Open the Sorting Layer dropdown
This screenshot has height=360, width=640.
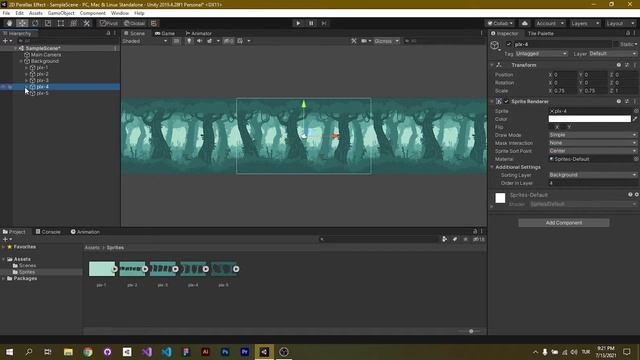[593, 175]
